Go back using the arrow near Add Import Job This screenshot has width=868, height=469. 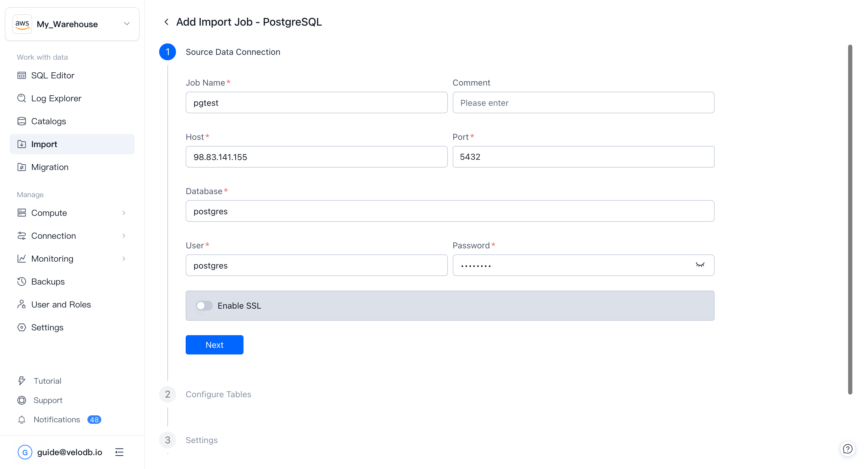[x=166, y=22]
